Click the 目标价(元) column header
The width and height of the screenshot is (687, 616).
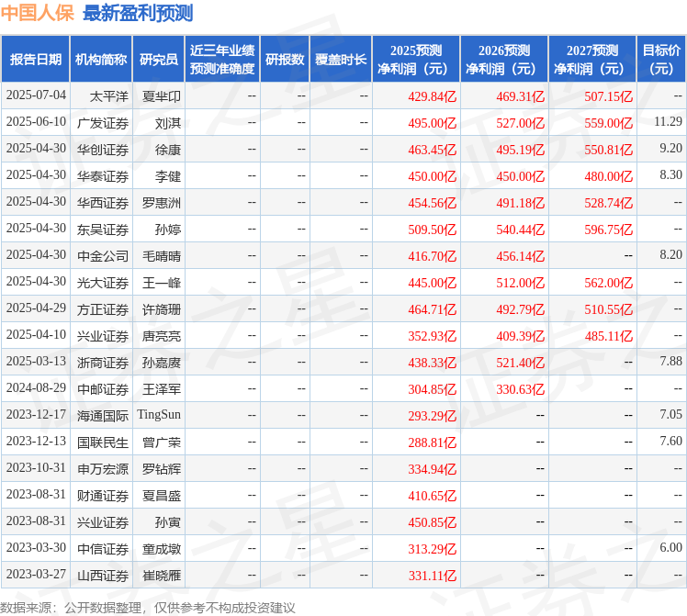coord(661,59)
